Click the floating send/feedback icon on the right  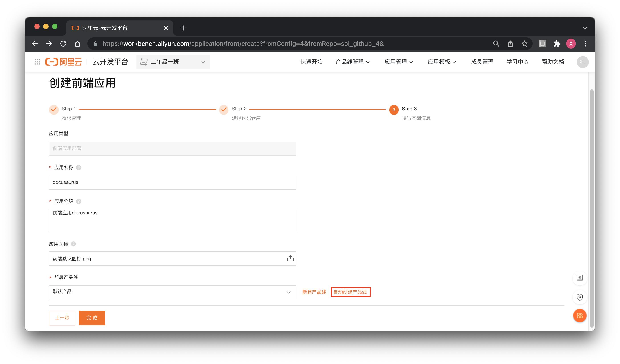tap(580, 278)
